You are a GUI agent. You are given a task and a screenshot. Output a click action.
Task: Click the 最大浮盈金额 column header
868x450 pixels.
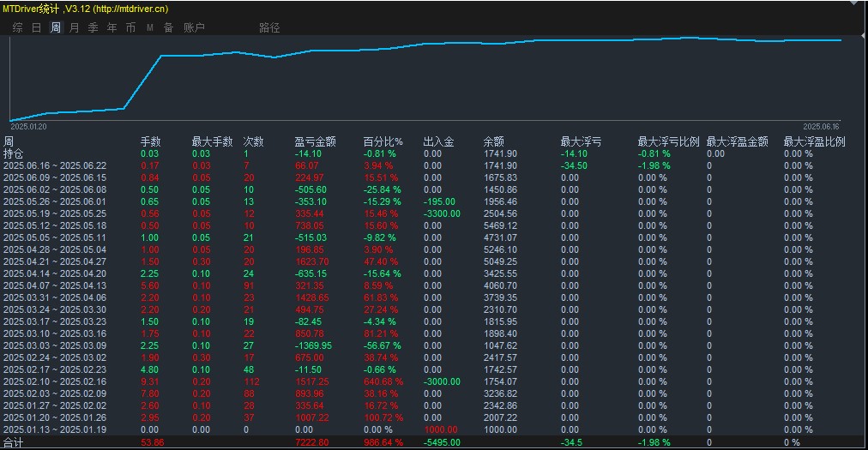(x=738, y=141)
